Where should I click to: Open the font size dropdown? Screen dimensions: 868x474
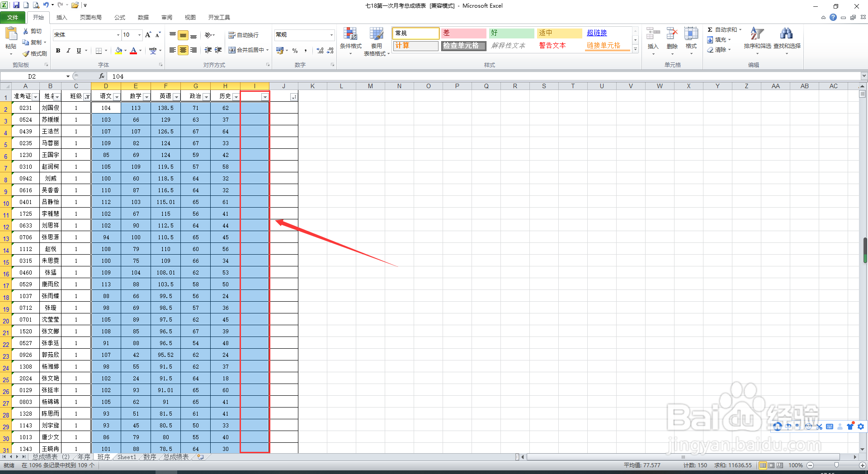pyautogui.click(x=139, y=35)
